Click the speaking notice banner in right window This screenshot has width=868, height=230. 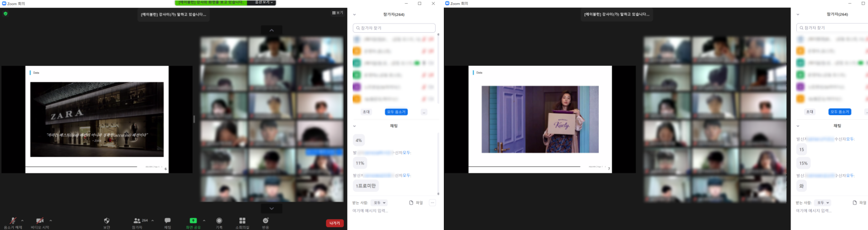[x=617, y=15]
